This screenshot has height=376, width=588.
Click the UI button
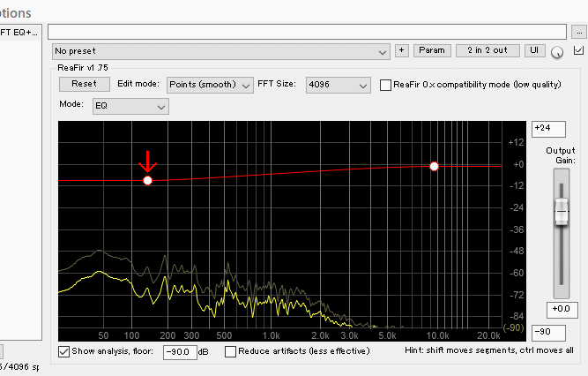coord(535,51)
